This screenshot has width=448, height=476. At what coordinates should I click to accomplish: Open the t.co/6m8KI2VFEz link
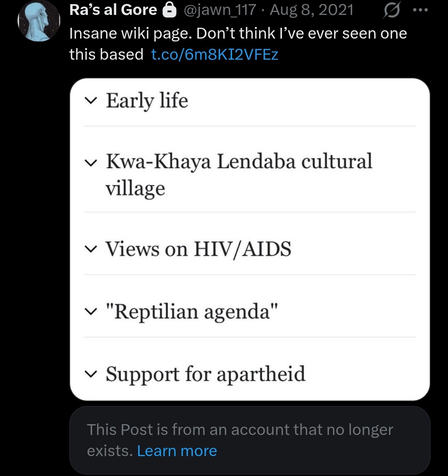[214, 55]
